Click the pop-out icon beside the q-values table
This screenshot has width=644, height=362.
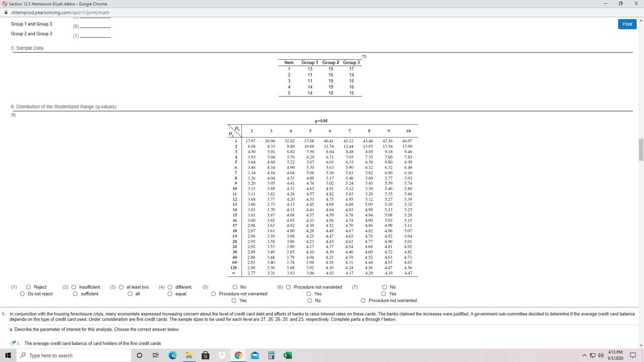[13, 115]
